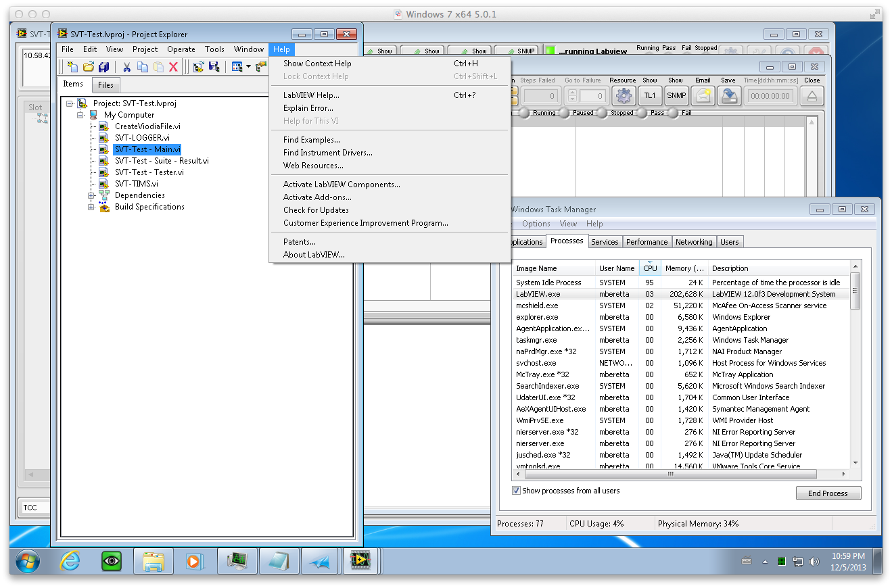Collapse the Project: SVT-Test.lvproj tree node
Viewport: 892px width, 588px height.
[x=70, y=103]
